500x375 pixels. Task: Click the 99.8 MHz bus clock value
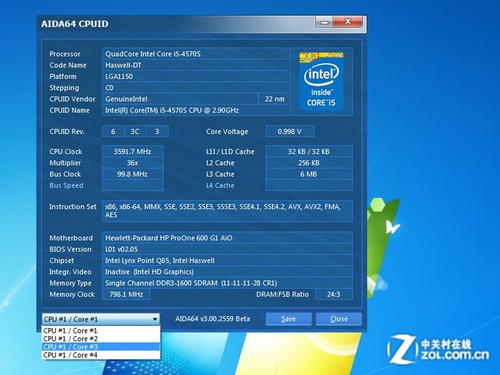tap(133, 174)
